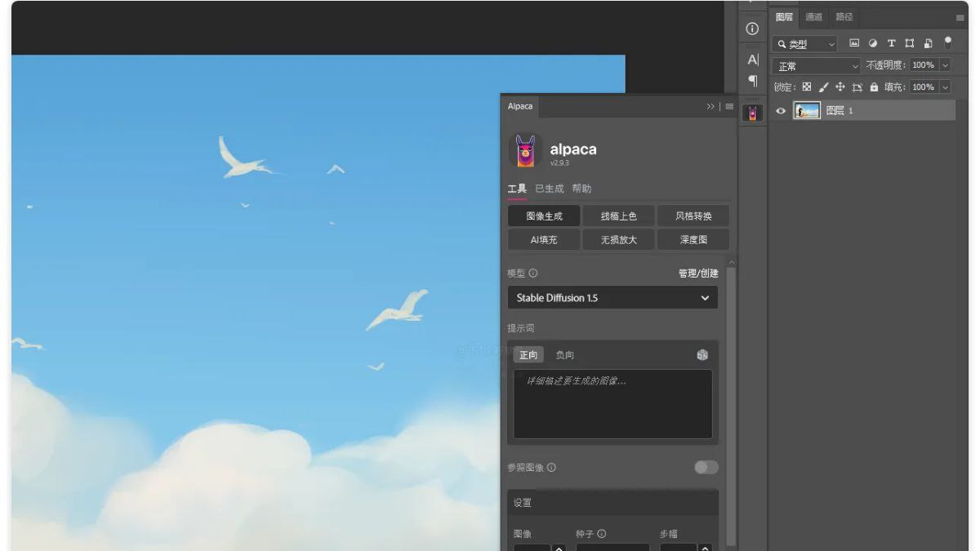Open the Stable Diffusion 1.5 model dropdown

tap(612, 297)
